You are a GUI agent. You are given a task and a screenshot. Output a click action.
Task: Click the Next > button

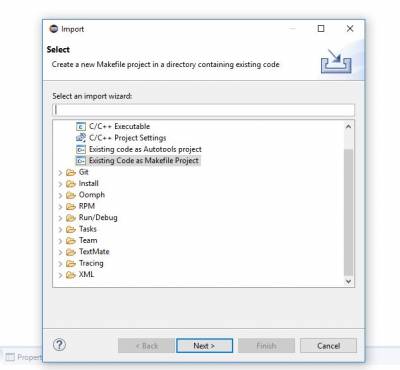(204, 346)
